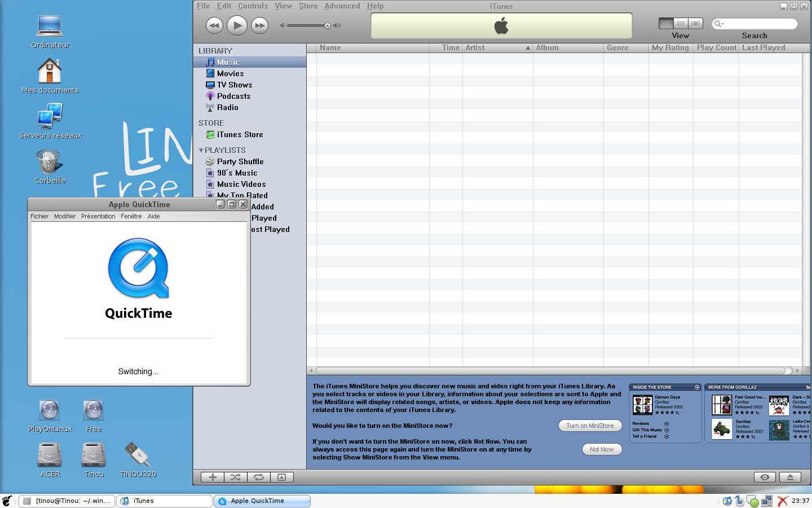Screen dimensions: 812x508
Task: Click the loud speaker icon for maximum volume
Action: click(337, 25)
